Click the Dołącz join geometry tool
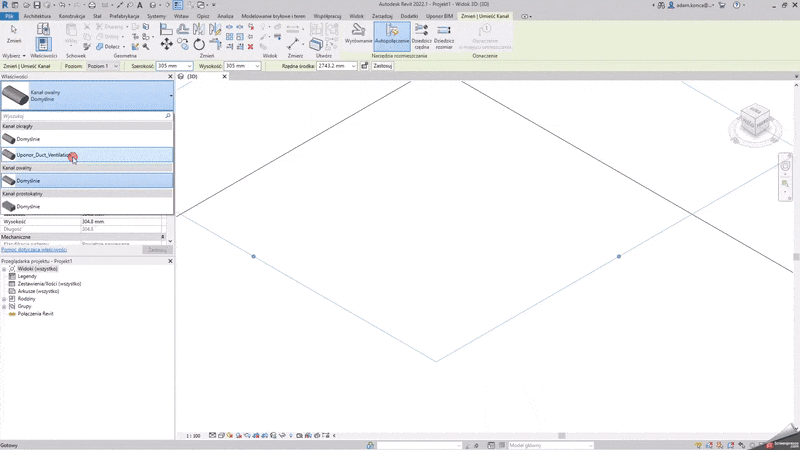Screen dimensions: 800x450 pyautogui.click(x=110, y=46)
